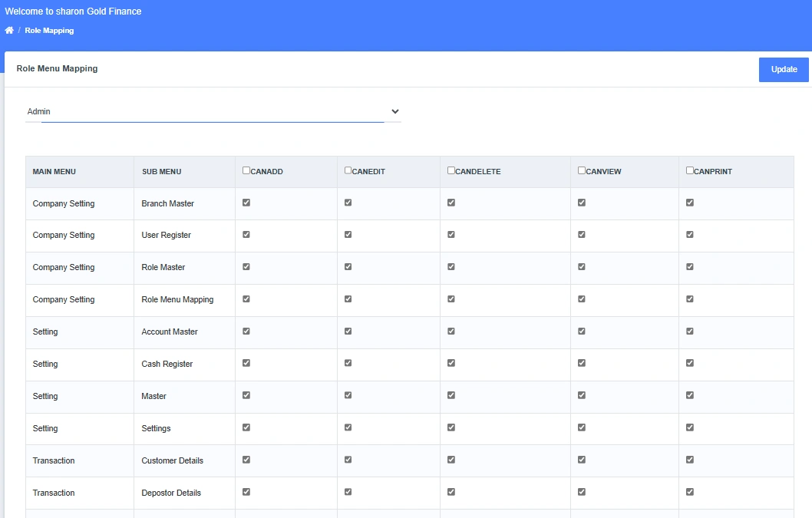Uncheck CANADD for Branch Master
Screen dimensions: 812x518
pyautogui.click(x=246, y=203)
